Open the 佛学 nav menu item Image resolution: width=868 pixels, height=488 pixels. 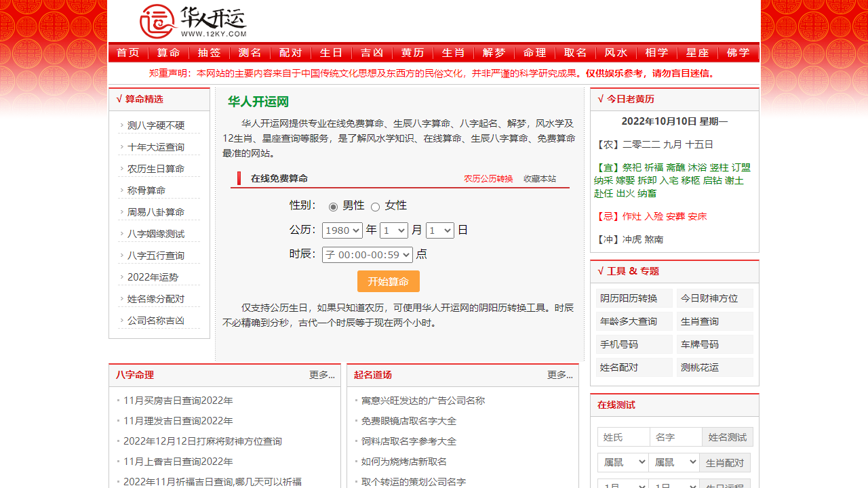tap(738, 53)
